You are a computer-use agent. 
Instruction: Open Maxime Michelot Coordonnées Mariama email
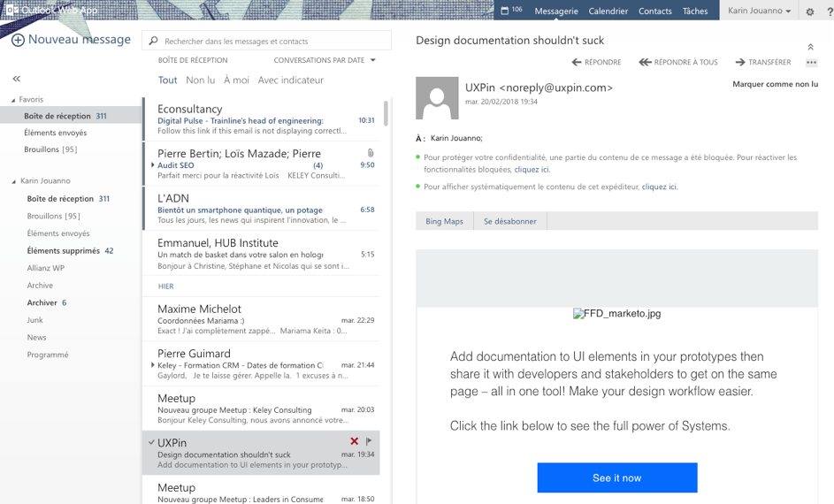tap(261, 319)
